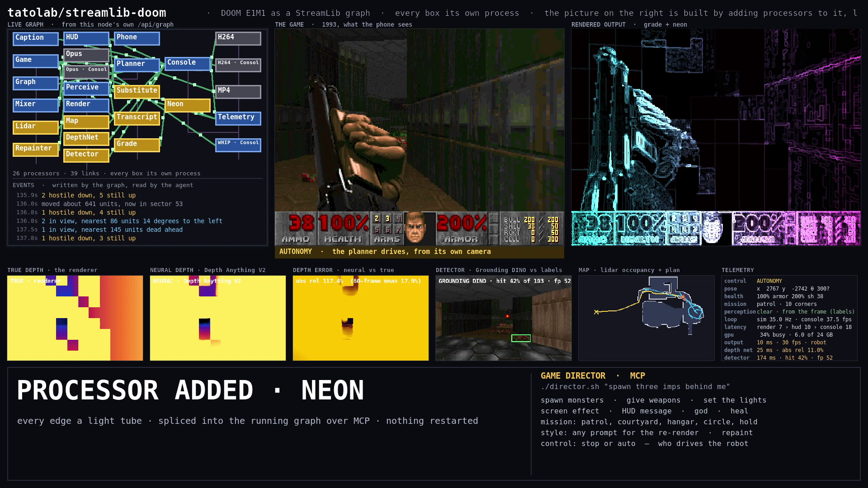Viewport: 868px width, 488px height.
Task: Click the AMMO 38 counter in the game HUD
Action: pyautogui.click(x=296, y=228)
